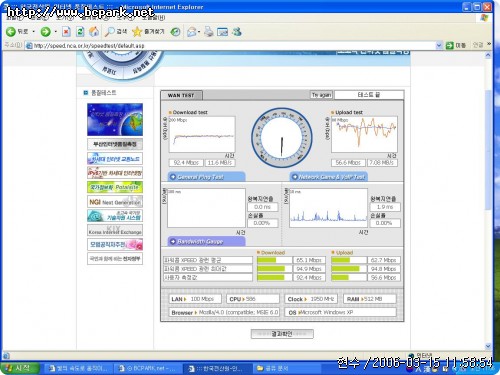Viewport: 500px width, 375px height.
Task: Open the Mail icon dropdown arrow
Action: 199,32
